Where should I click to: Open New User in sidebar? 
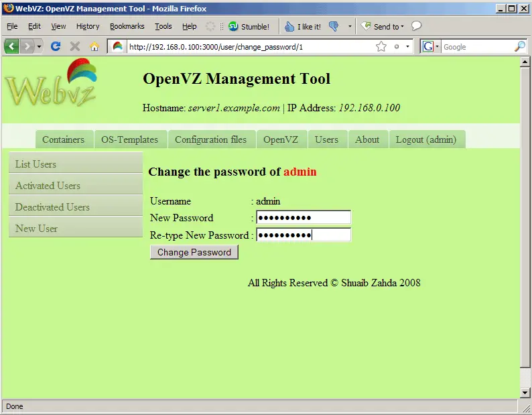[x=76, y=228]
